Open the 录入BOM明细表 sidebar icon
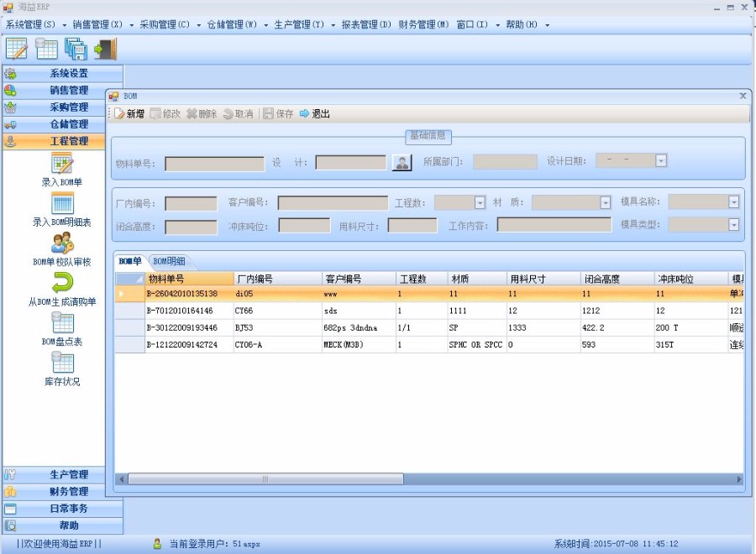The image size is (756, 554). (62, 203)
